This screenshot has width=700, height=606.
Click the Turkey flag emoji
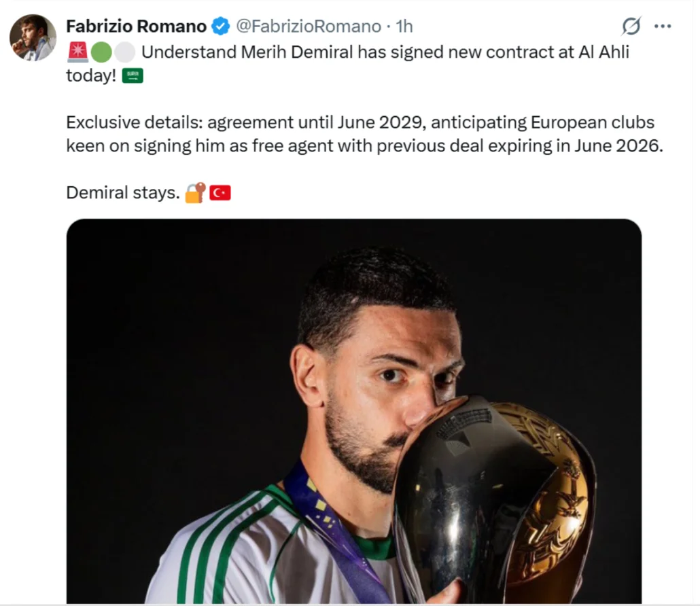click(220, 193)
